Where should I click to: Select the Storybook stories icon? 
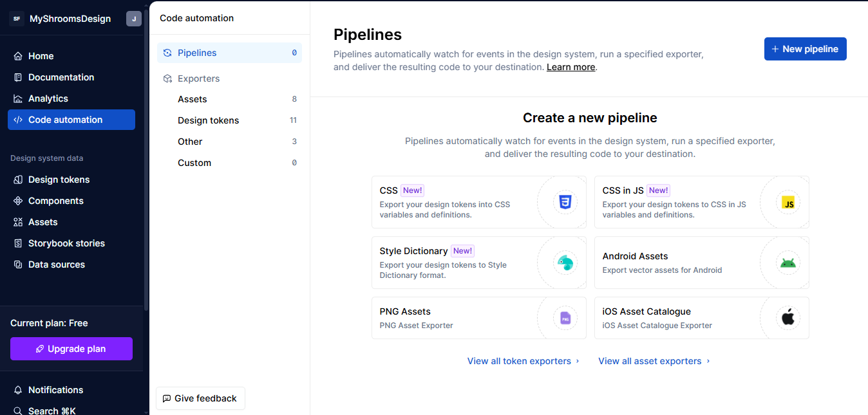(18, 243)
